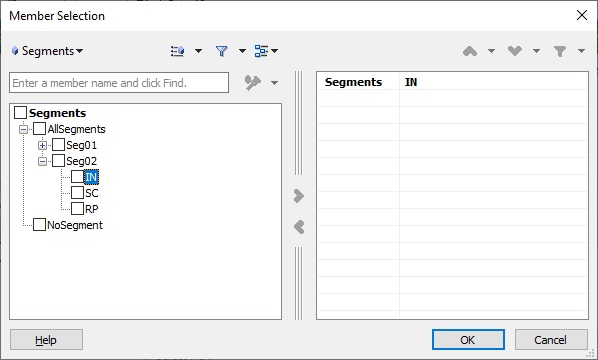This screenshot has width=598, height=360.
Task: Focus the member name search field
Action: [119, 83]
